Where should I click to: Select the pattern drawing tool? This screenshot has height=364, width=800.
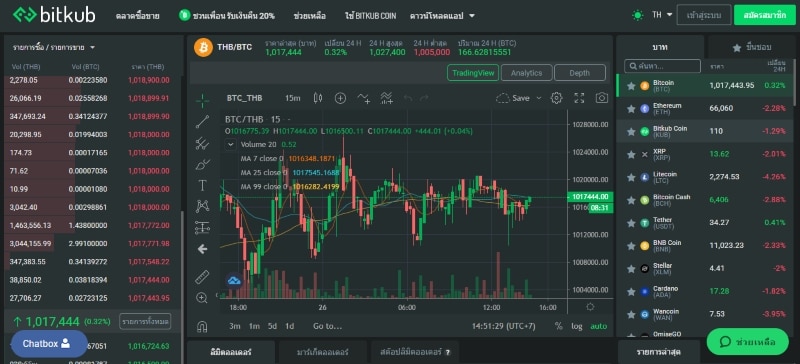tap(203, 206)
